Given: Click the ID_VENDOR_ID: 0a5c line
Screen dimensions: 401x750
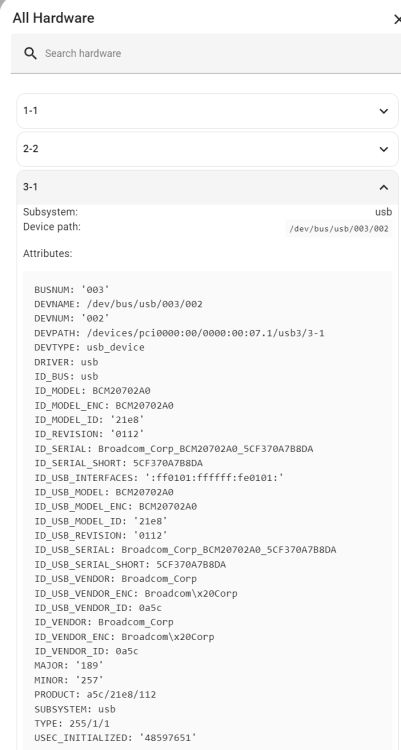Looking at the screenshot, I should coord(86,651).
